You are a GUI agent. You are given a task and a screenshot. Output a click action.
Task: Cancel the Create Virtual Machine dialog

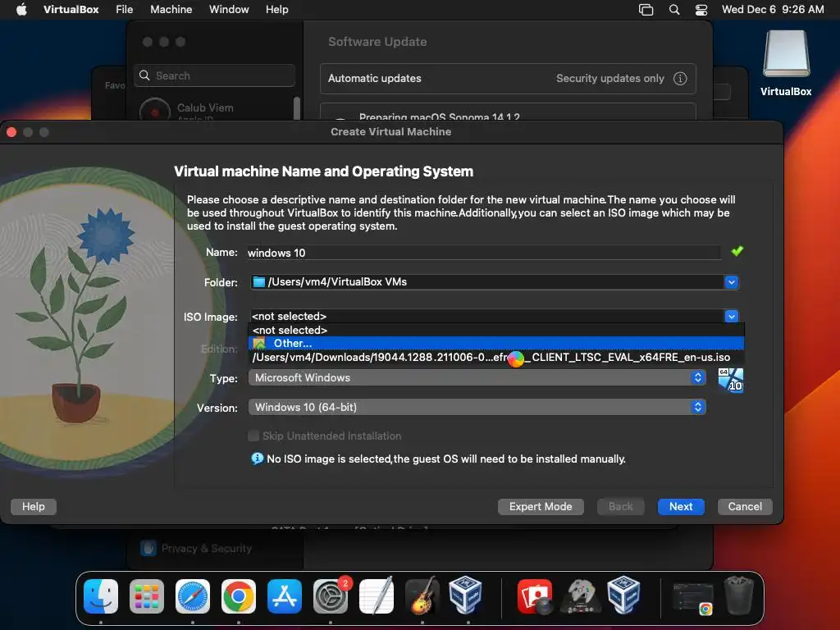tap(745, 506)
